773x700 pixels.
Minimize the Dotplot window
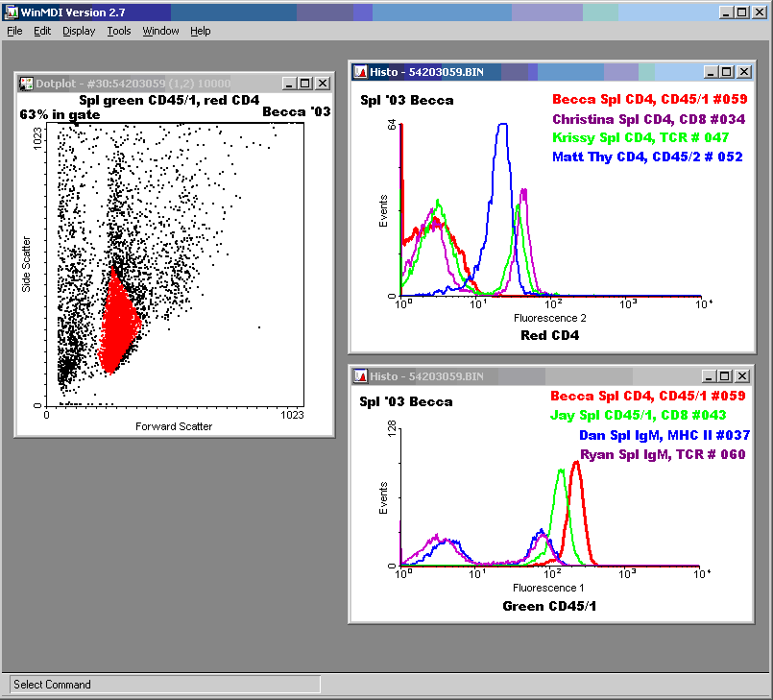(289, 84)
